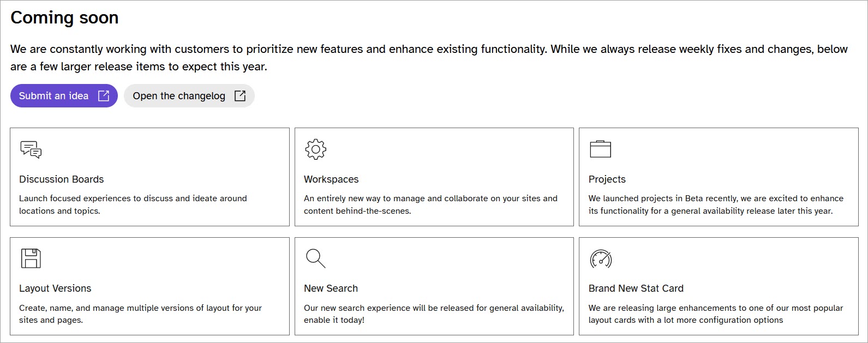Click the Workspaces card description text
This screenshot has width=868, height=343.
coord(430,204)
